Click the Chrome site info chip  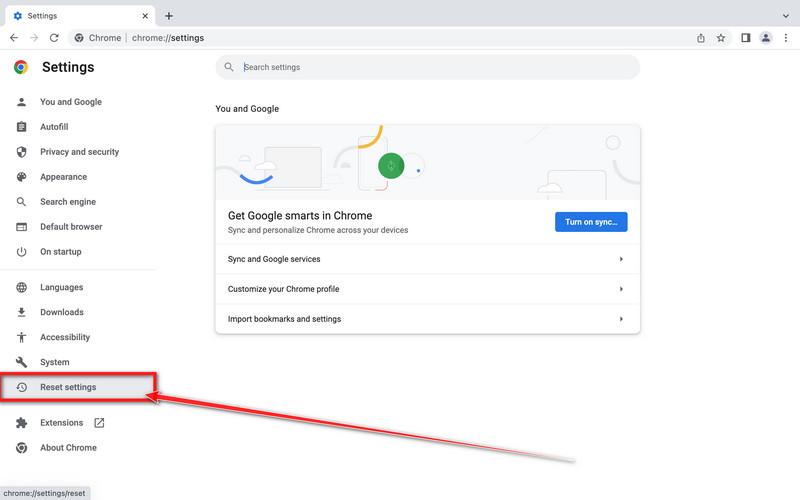pos(98,38)
